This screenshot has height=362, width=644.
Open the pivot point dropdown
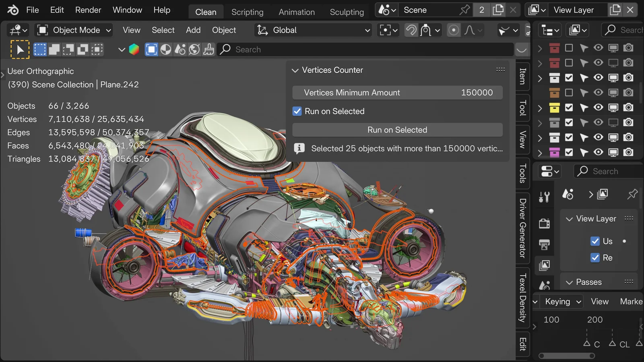[x=388, y=30]
